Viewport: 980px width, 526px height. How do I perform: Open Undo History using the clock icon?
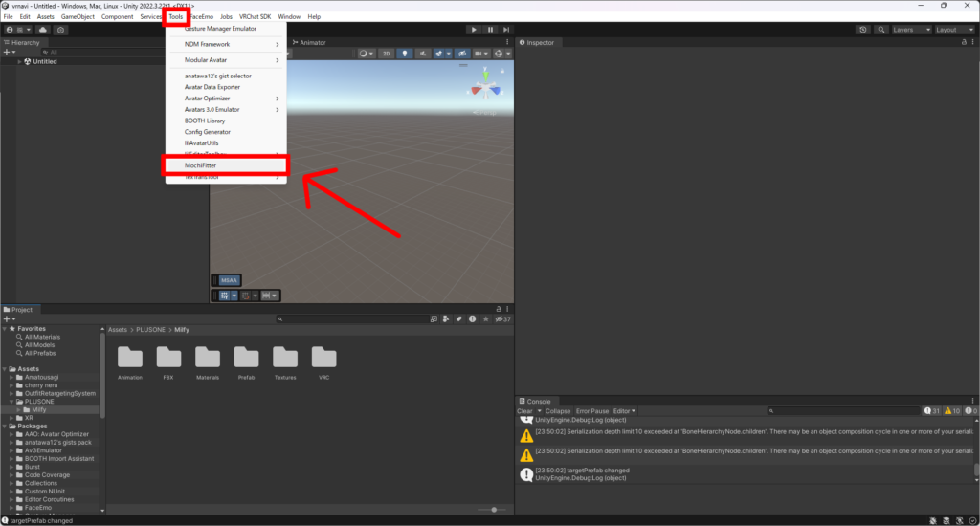pyautogui.click(x=863, y=30)
